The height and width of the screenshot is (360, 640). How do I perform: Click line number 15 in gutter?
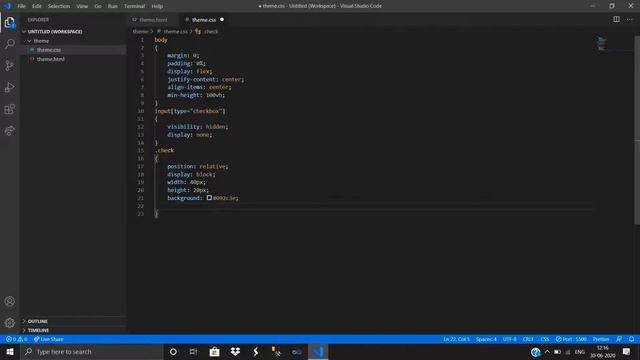pyautogui.click(x=140, y=151)
